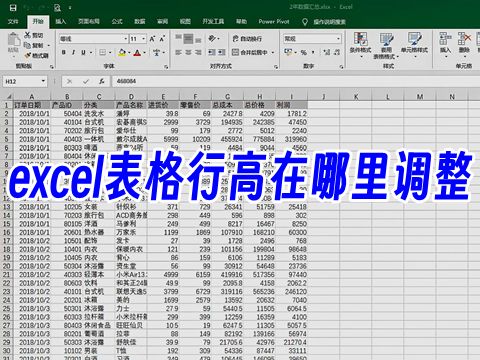Open print preview from quick access toolbar

57,7
